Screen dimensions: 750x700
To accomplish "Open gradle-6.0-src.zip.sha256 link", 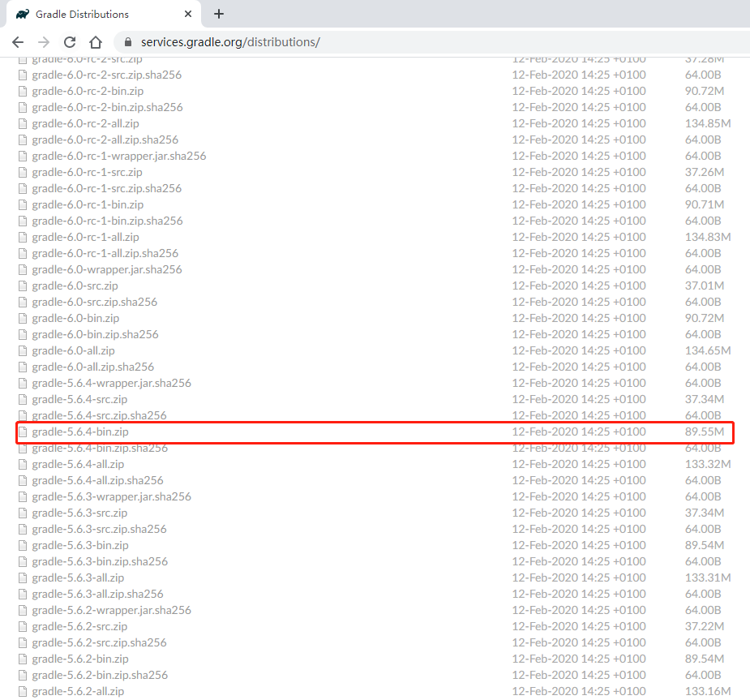I will click(94, 303).
